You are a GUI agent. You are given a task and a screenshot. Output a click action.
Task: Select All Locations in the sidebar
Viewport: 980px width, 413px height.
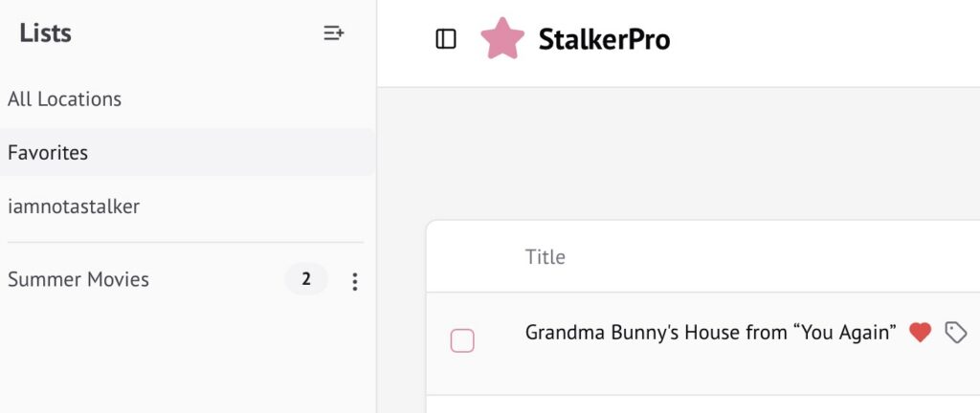(x=64, y=99)
